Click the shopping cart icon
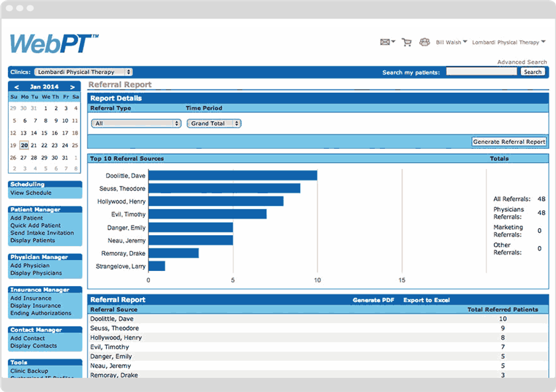 click(407, 42)
